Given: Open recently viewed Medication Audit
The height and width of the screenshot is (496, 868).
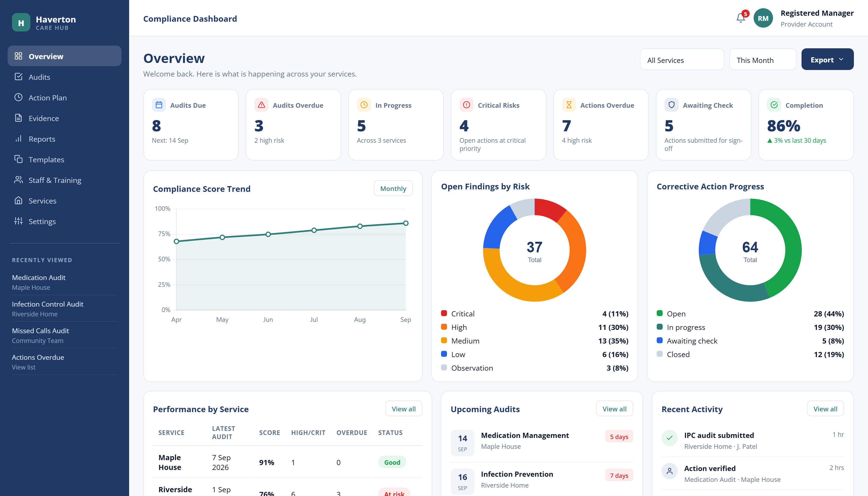Looking at the screenshot, I should point(64,282).
